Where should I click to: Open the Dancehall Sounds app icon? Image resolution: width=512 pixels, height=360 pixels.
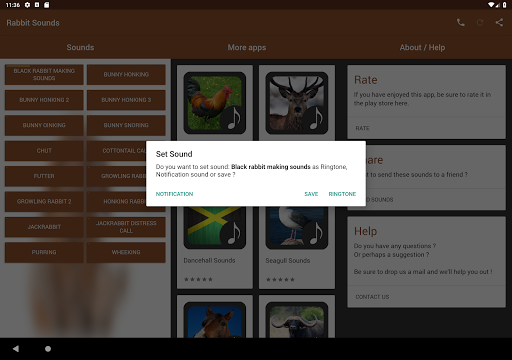point(215,227)
